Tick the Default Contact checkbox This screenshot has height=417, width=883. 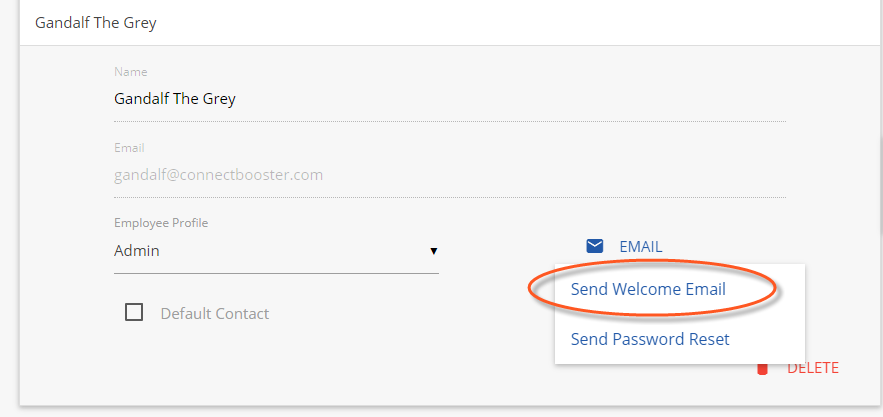(x=134, y=312)
